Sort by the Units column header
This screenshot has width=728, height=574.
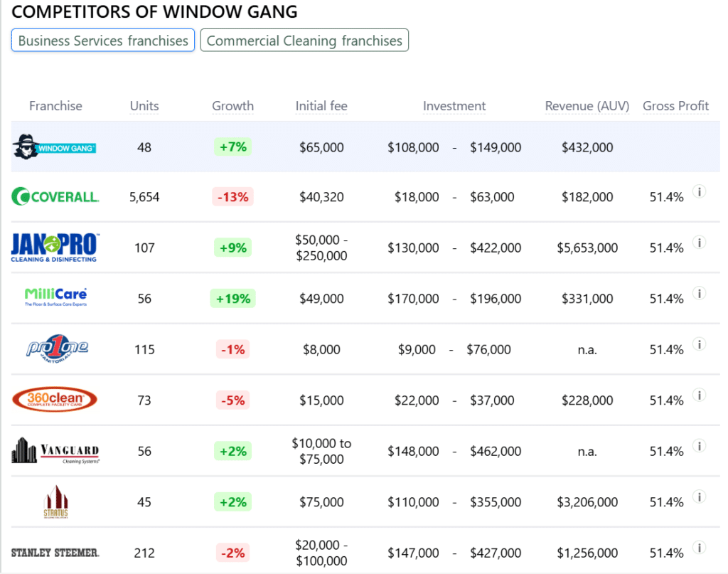pos(144,106)
